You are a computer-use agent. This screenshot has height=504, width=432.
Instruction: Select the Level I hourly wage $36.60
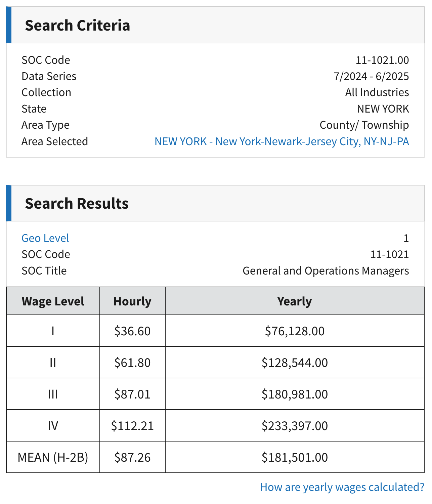tap(132, 331)
